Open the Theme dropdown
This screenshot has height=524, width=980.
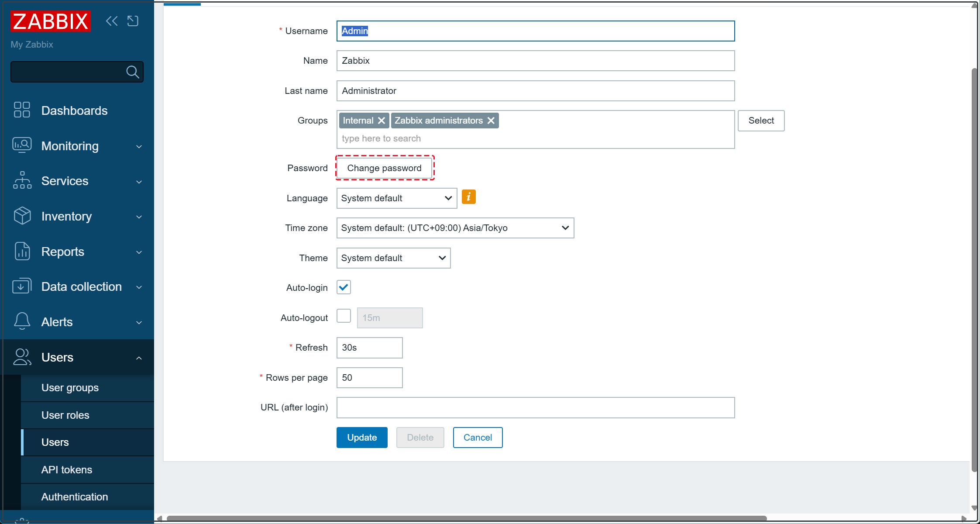393,258
